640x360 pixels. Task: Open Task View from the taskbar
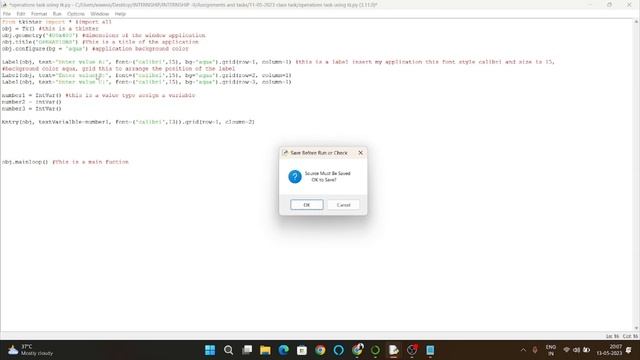[247, 350]
